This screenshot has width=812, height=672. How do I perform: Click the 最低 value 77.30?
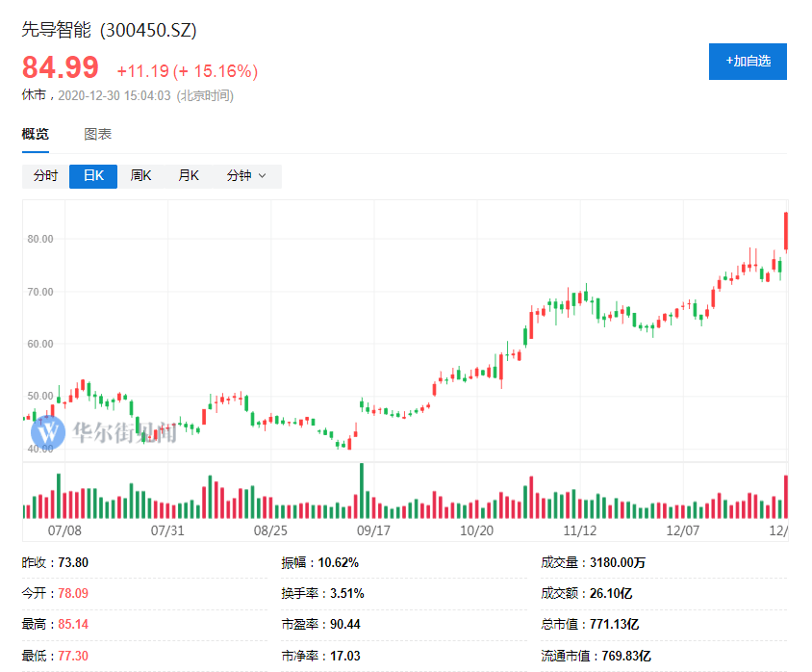pyautogui.click(x=73, y=656)
